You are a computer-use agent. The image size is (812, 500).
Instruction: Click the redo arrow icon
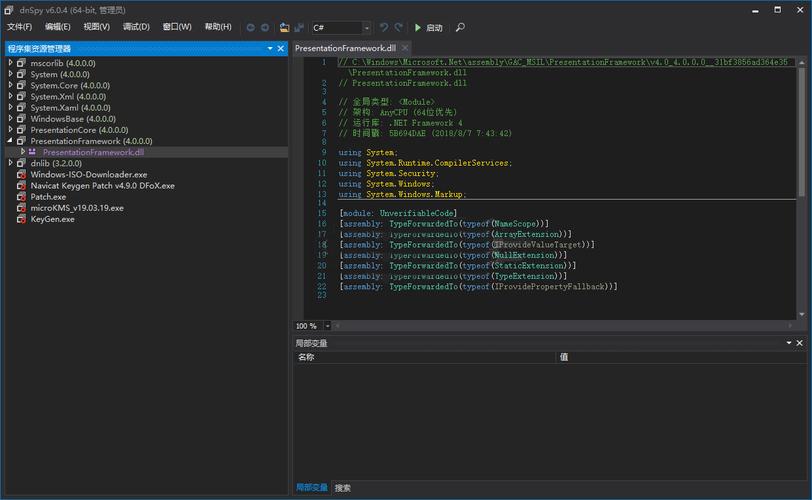tap(399, 28)
